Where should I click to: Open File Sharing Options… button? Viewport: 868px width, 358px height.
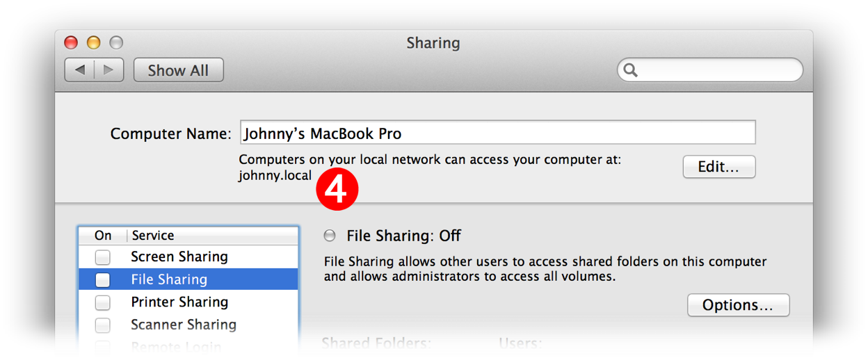[x=738, y=305]
